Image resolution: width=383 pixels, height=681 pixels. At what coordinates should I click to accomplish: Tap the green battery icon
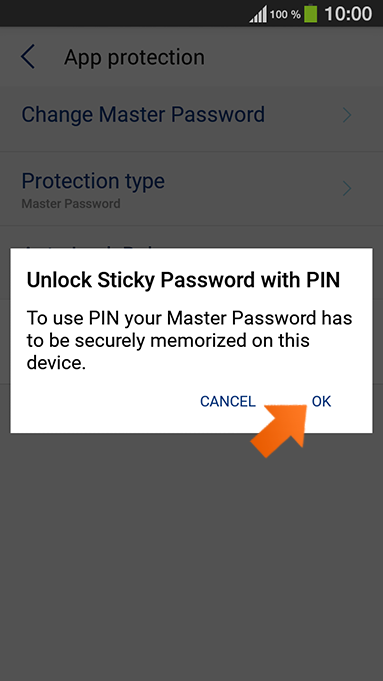[310, 13]
